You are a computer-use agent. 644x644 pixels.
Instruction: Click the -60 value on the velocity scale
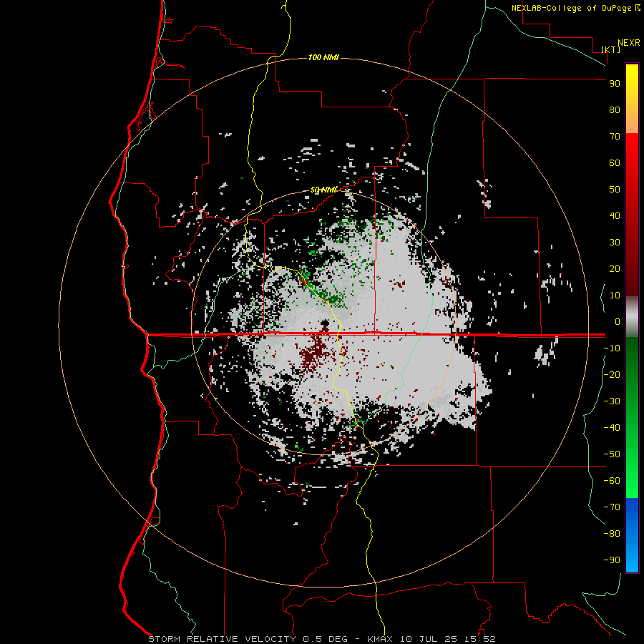[612, 481]
